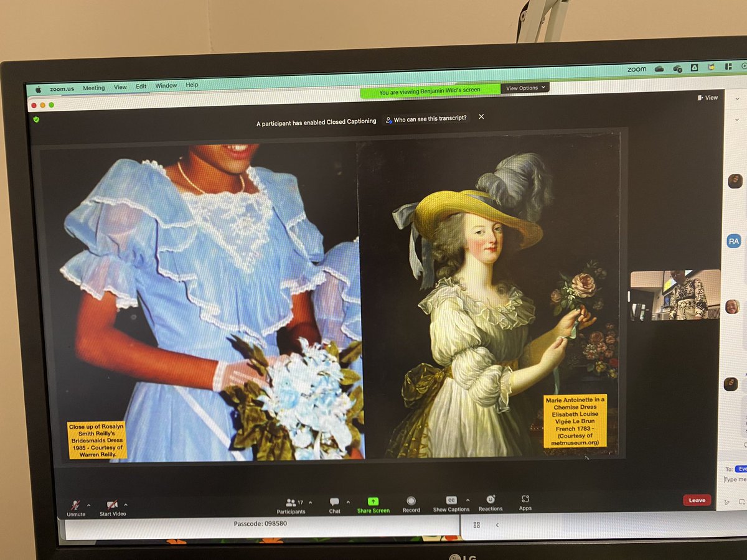Open audio options arrow beside Unmute
Screen dimensions: 747x560
point(88,505)
